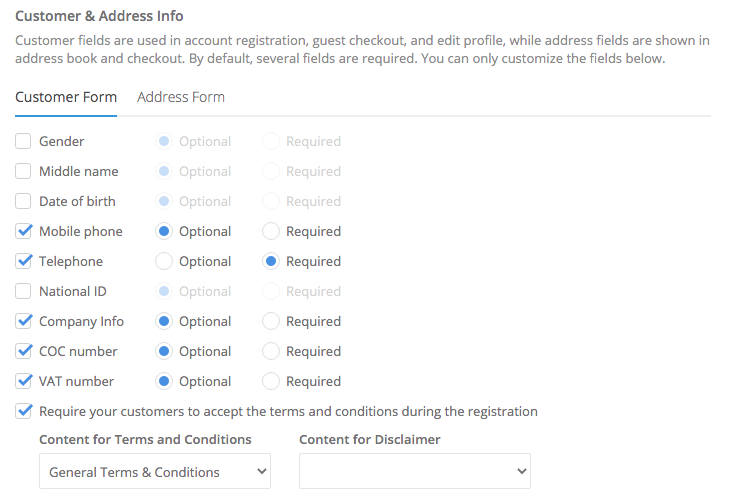Enable the National ID checkbox
Screen dimensions: 730x499
[24, 292]
